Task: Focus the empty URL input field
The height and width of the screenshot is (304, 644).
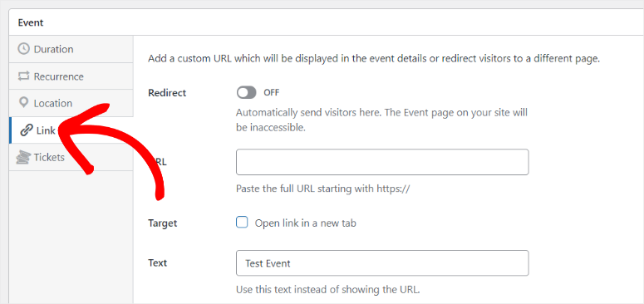Action: coord(382,162)
